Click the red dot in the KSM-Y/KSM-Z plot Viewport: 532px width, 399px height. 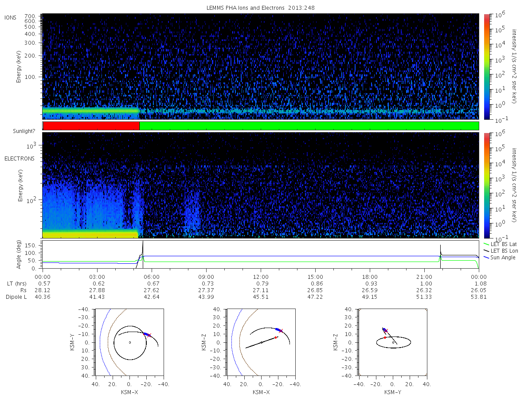(x=385, y=338)
